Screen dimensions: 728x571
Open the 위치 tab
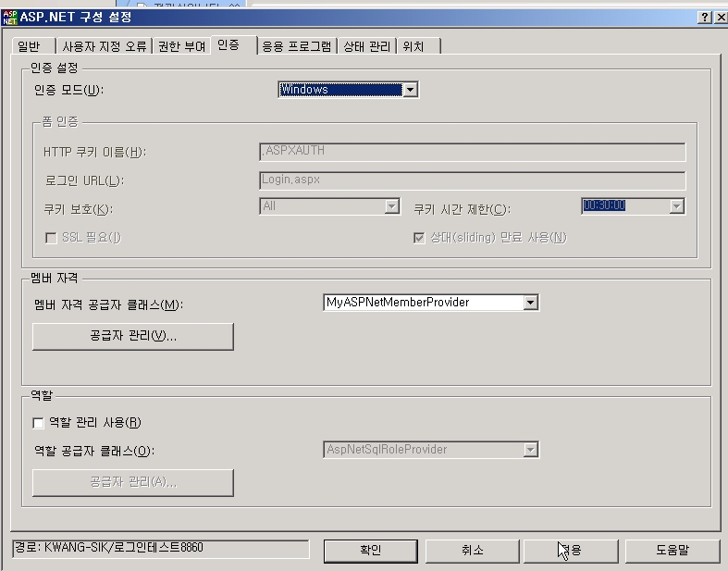coord(418,46)
